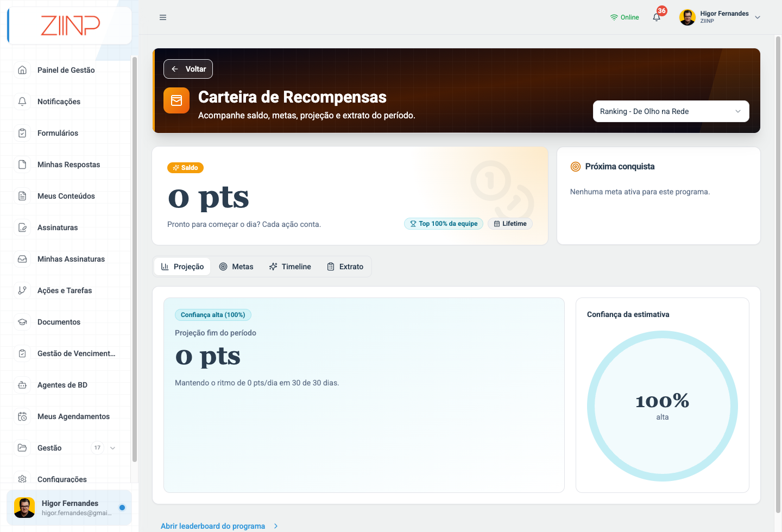The image size is (782, 532).
Task: Click the Painel de Gestão home icon
Action: coord(22,70)
